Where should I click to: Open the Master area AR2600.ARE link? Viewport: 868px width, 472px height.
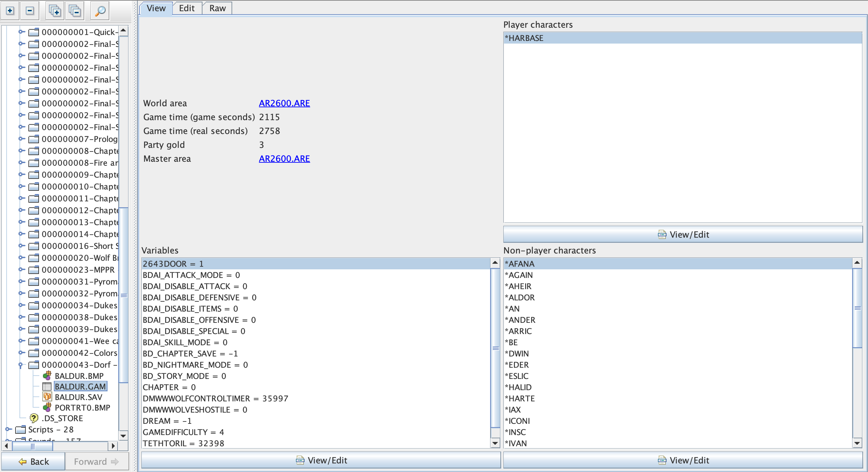point(284,158)
